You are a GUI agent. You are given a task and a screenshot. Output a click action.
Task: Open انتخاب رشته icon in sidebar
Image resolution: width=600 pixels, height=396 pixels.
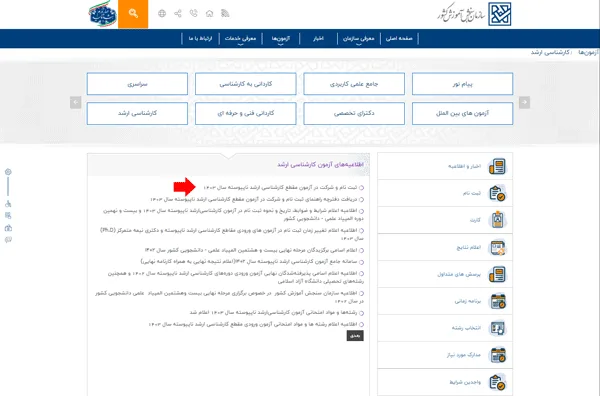click(498, 328)
